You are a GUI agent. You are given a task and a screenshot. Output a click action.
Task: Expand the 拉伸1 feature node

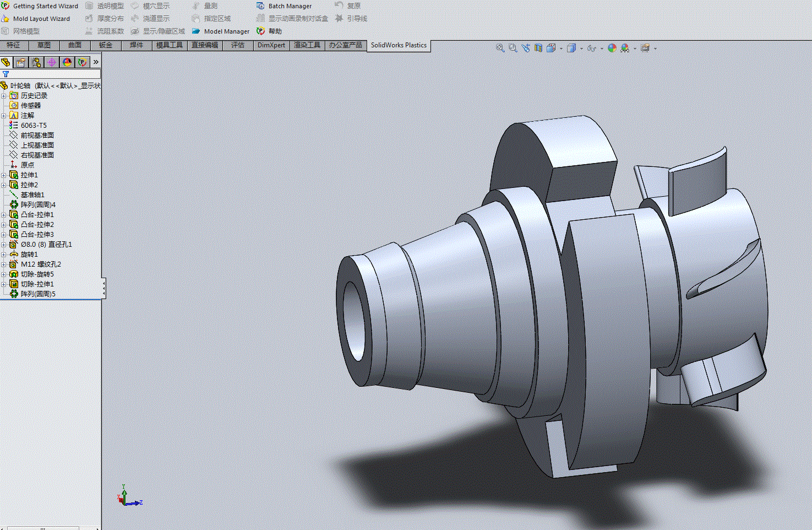(4, 175)
